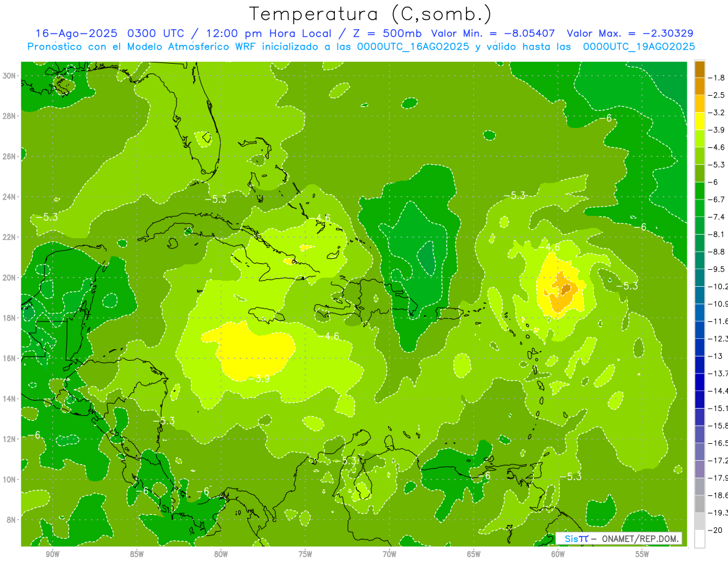
Task: Click the "85W" longitude axis label
Action: point(136,554)
